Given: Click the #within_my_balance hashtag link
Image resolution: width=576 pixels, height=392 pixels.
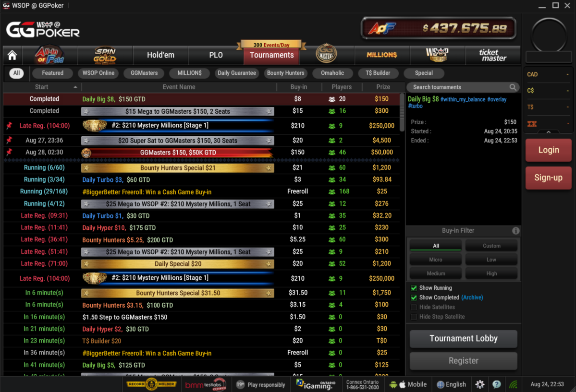Looking at the screenshot, I should 463,99.
